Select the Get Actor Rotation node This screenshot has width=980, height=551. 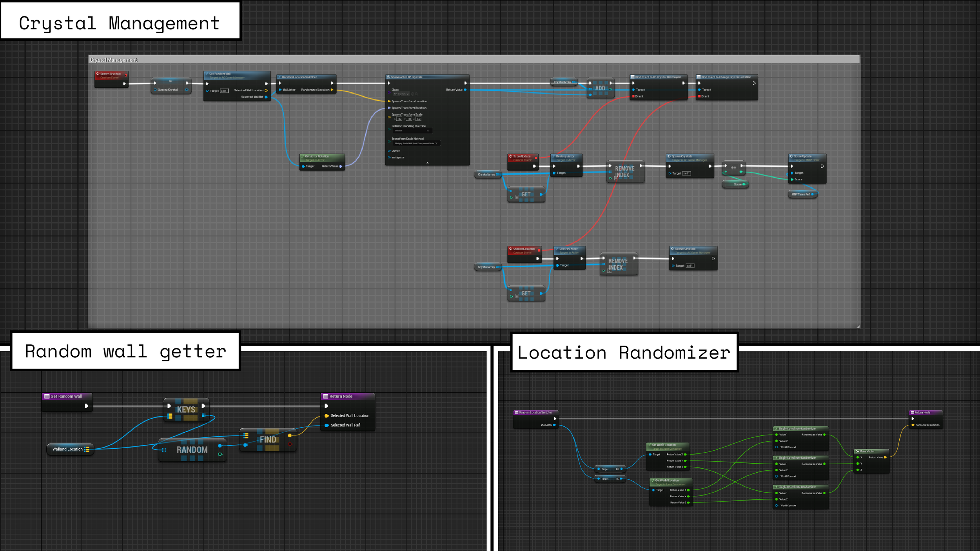tap(322, 162)
